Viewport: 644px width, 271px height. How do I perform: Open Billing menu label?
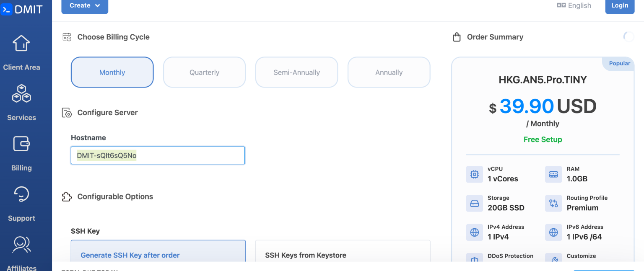point(21,168)
